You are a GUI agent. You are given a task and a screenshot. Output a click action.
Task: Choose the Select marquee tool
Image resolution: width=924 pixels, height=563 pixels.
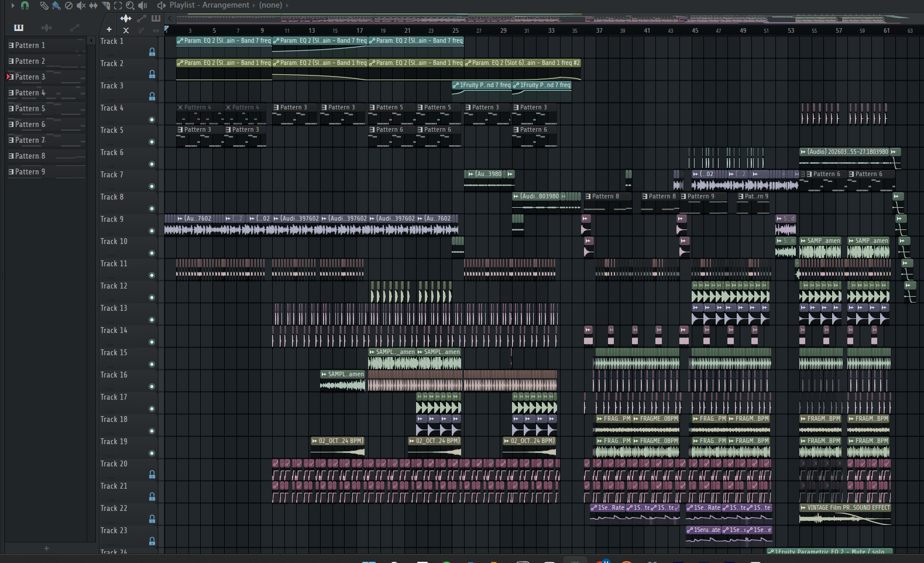tap(118, 5)
